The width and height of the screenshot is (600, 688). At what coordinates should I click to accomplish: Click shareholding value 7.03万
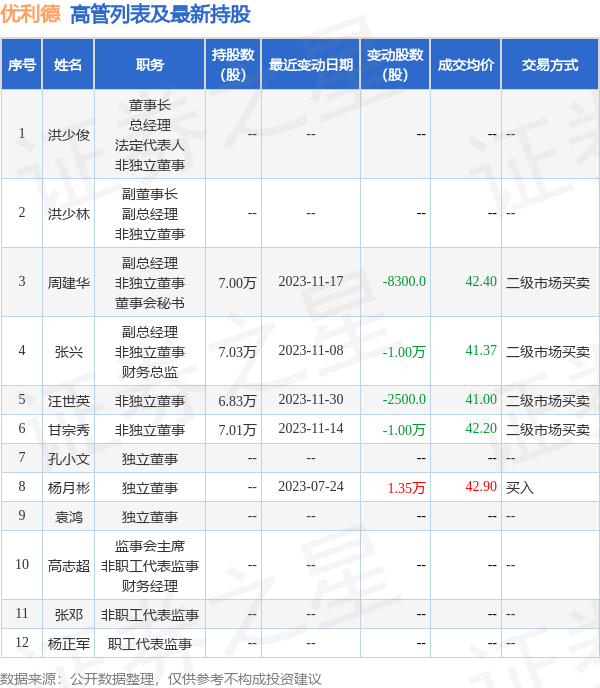[x=237, y=352]
